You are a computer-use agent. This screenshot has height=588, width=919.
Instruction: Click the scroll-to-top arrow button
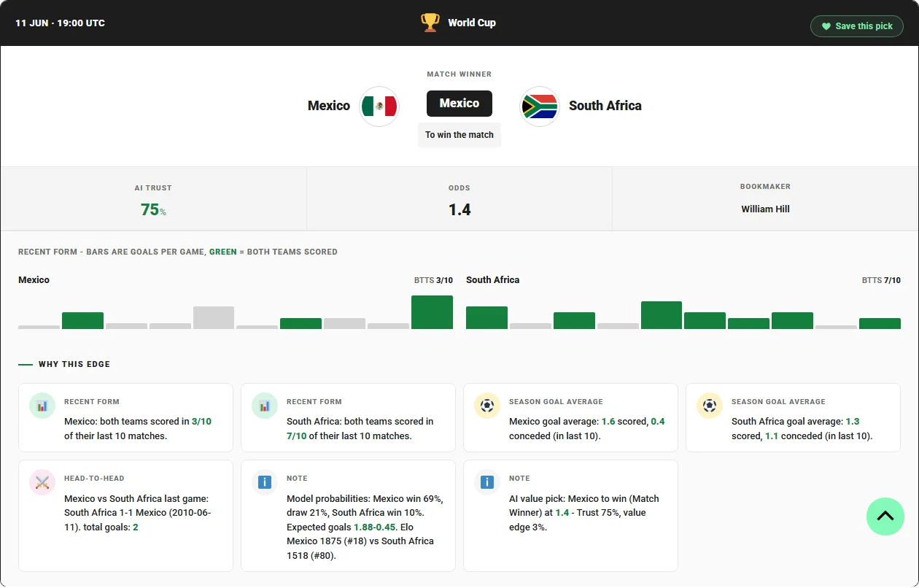pos(885,516)
